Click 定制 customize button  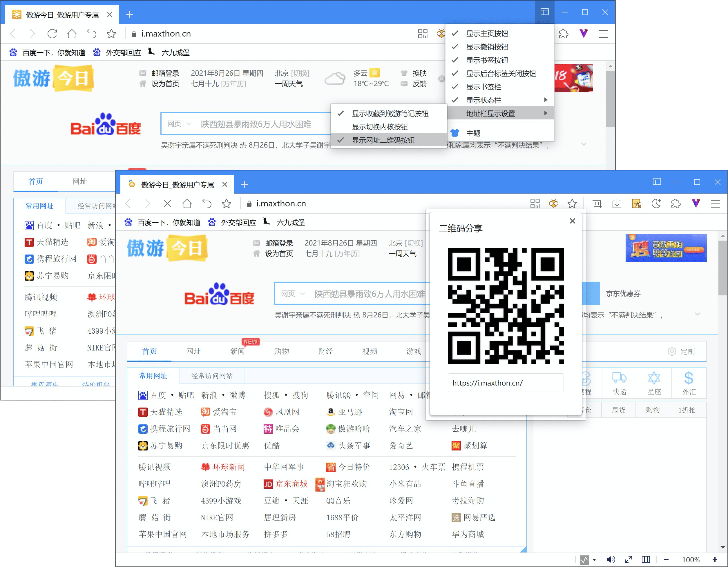[x=681, y=351]
